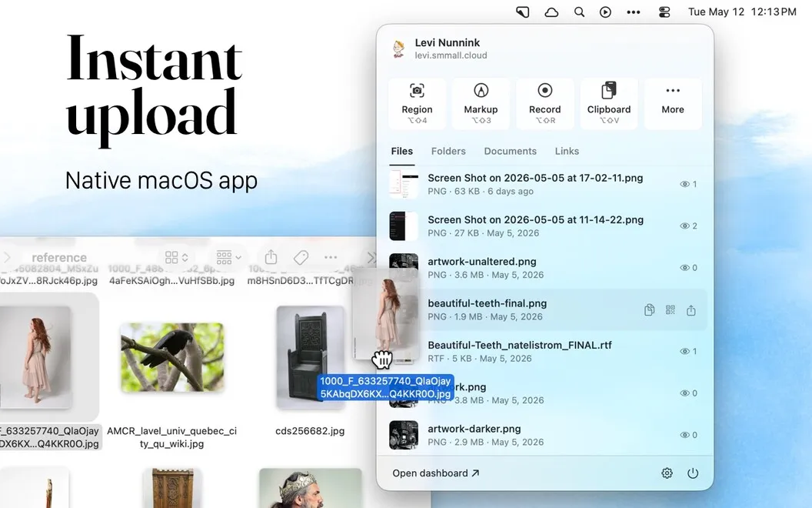Viewport: 812px width, 508px height.
Task: Open the cloud icon in the menu bar
Action: (x=551, y=12)
